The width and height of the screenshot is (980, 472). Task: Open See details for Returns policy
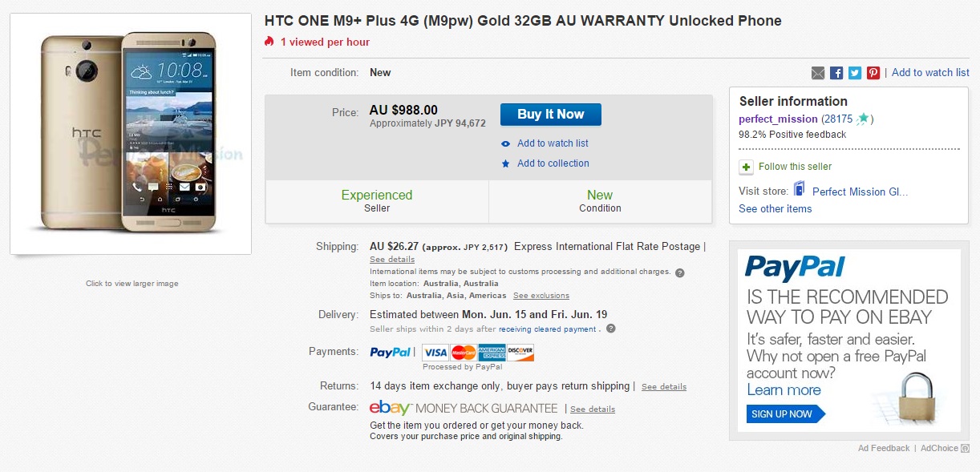pos(664,387)
